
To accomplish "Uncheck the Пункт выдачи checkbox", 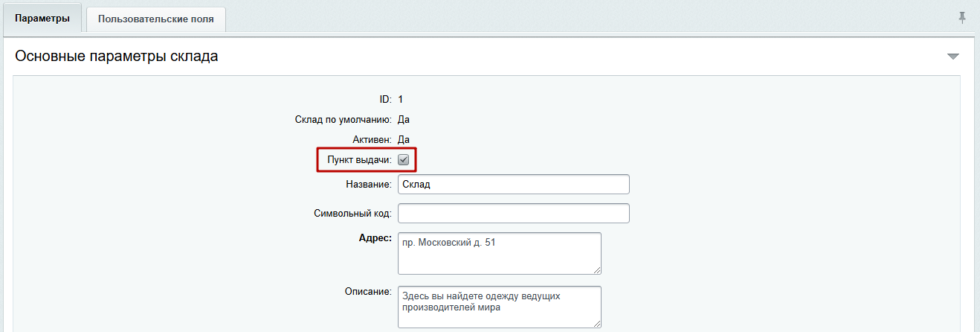I will tap(404, 159).
